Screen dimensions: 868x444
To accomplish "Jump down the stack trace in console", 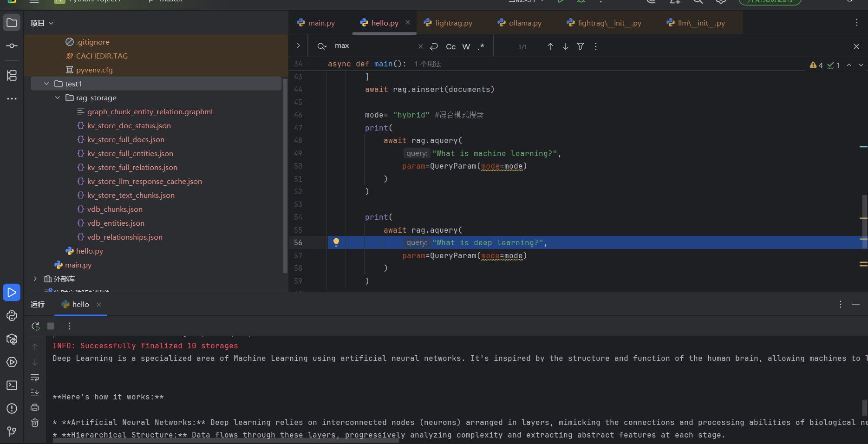I will (x=35, y=362).
